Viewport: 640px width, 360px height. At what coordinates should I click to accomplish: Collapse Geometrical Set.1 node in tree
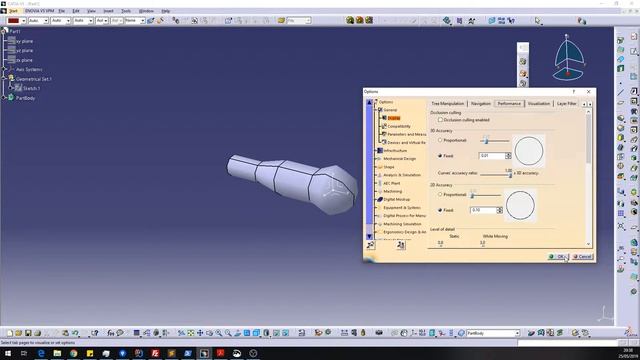point(4,79)
